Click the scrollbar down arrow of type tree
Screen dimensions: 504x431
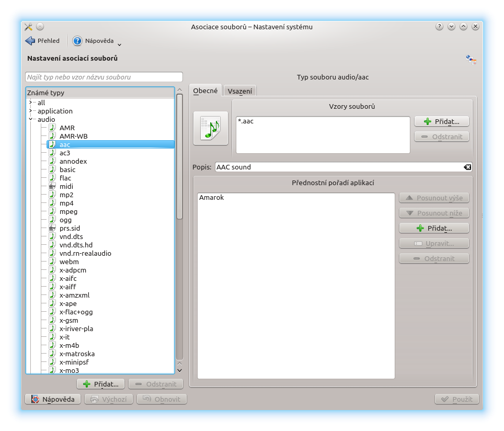coord(180,370)
